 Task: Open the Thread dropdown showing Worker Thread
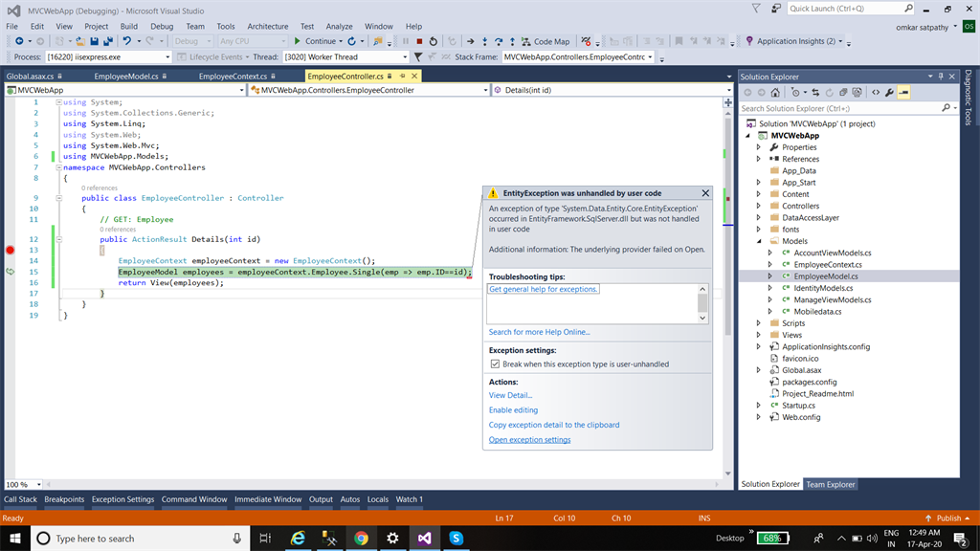pyautogui.click(x=404, y=57)
